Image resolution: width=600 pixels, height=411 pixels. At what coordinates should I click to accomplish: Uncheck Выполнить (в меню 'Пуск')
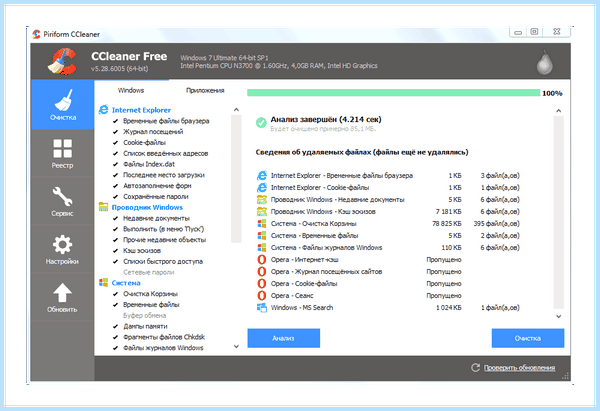116,229
